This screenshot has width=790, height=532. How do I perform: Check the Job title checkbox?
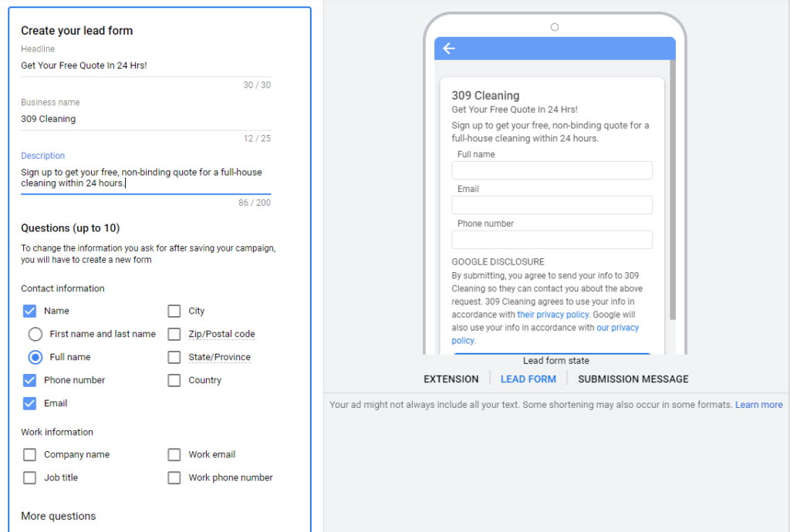30,477
